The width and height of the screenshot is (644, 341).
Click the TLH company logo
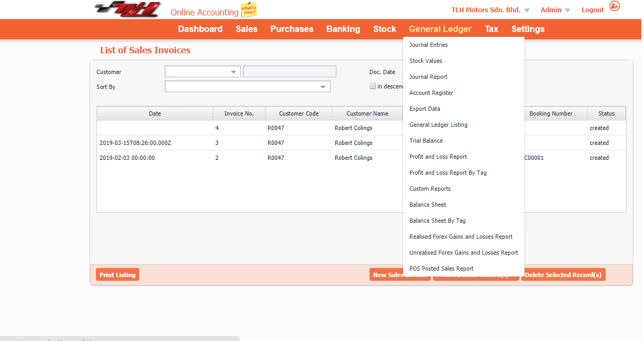[128, 9]
